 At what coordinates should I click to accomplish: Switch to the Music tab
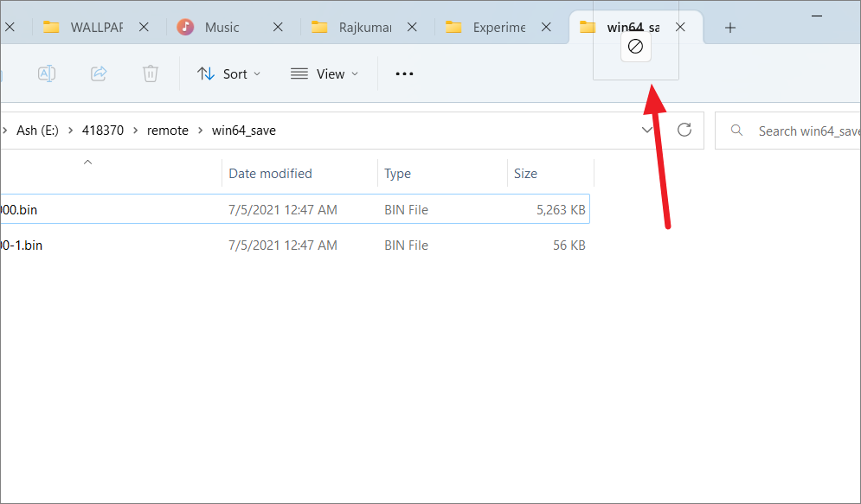tap(222, 28)
